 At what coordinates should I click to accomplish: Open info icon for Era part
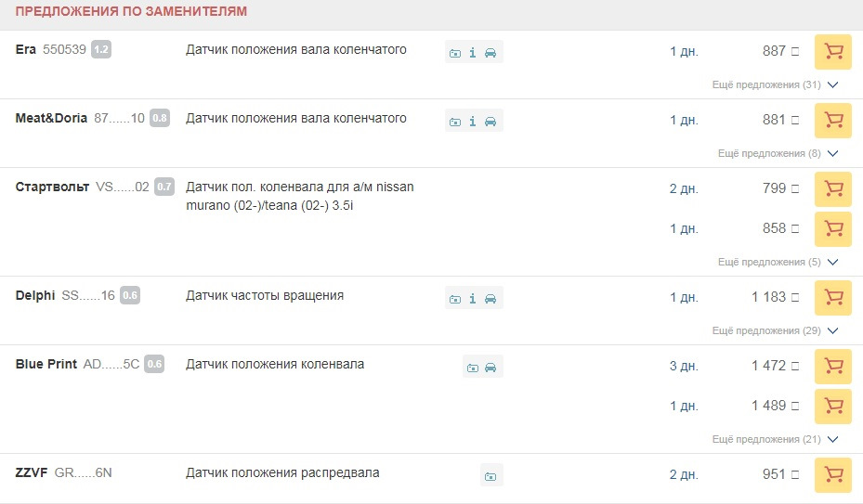(472, 53)
